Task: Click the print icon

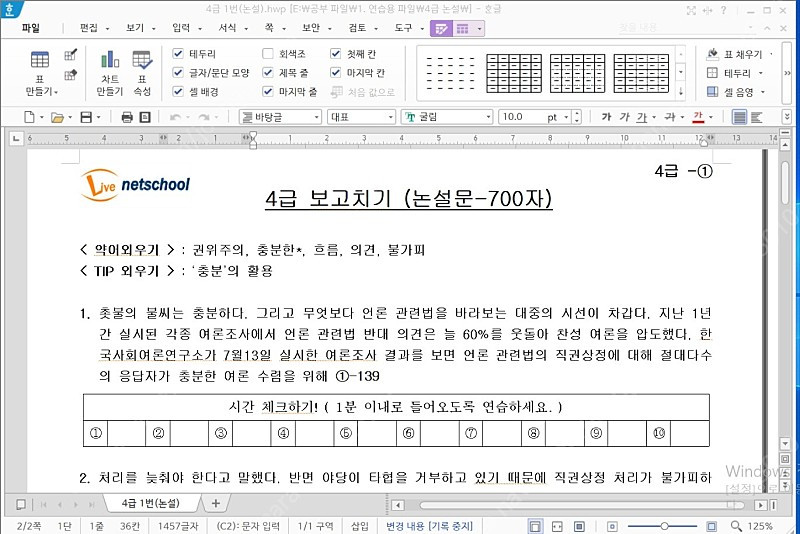Action: (x=127, y=117)
